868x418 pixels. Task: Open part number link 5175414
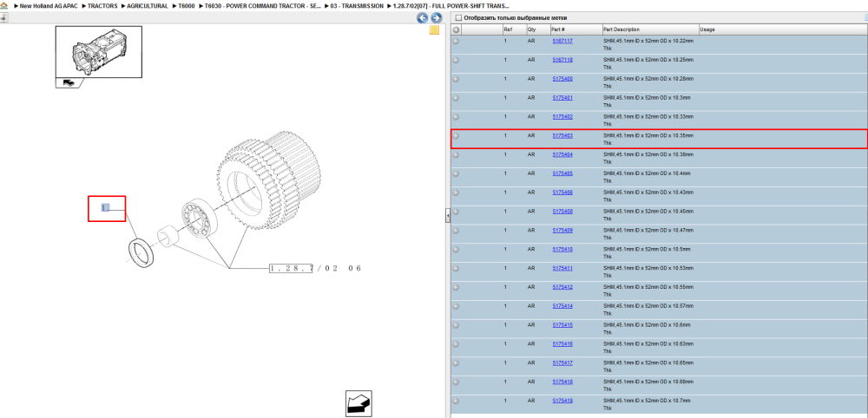(x=562, y=306)
